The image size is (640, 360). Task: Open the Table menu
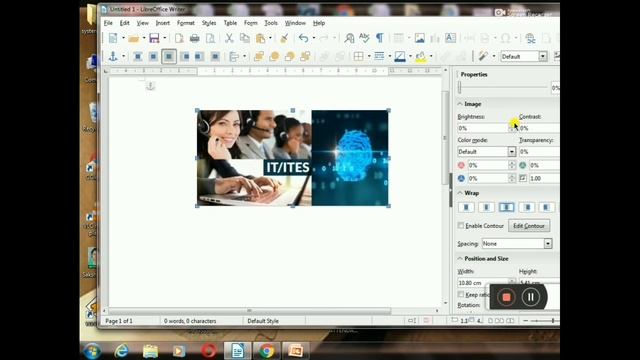point(230,23)
